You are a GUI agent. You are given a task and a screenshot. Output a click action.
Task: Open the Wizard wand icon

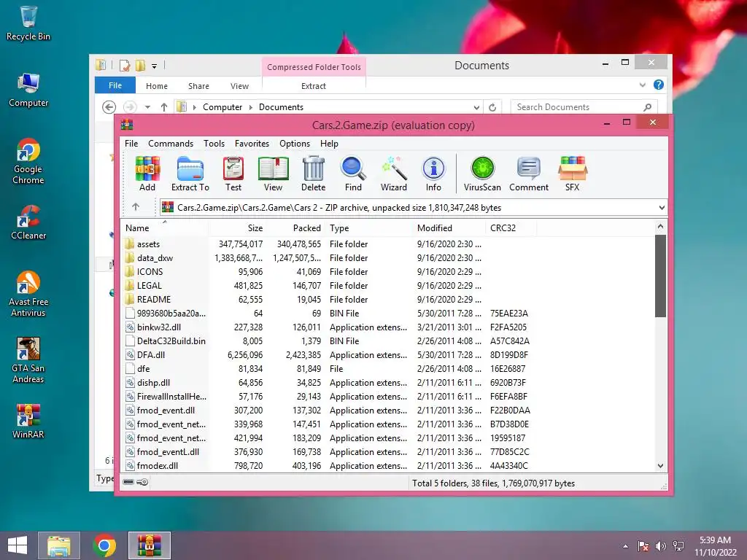tap(393, 174)
